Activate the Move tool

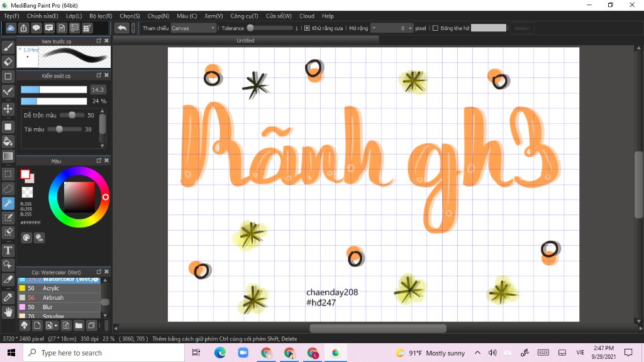(x=8, y=109)
